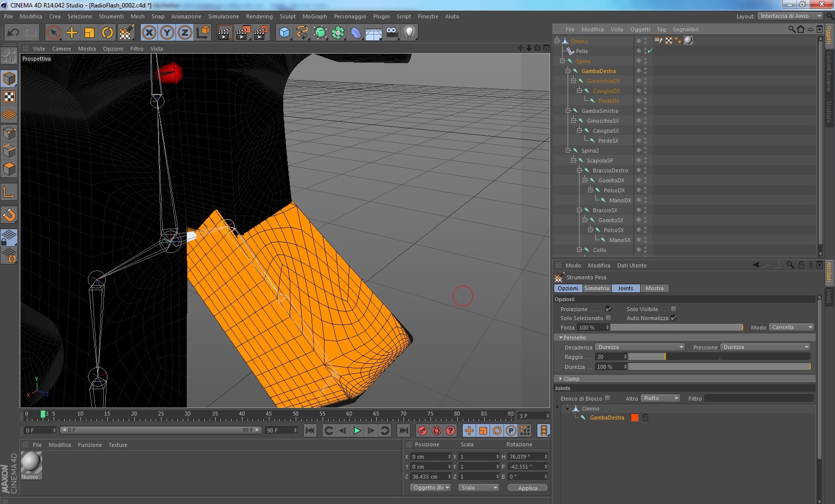Viewport: 835px width, 504px height.
Task: Add a light with the bulb icon
Action: pos(409,33)
